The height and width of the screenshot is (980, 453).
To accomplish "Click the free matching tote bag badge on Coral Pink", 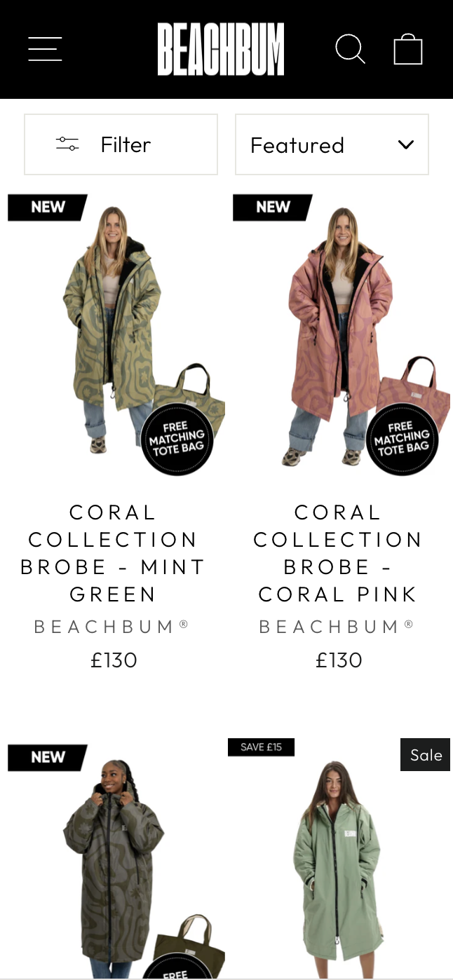I will coord(402,439).
